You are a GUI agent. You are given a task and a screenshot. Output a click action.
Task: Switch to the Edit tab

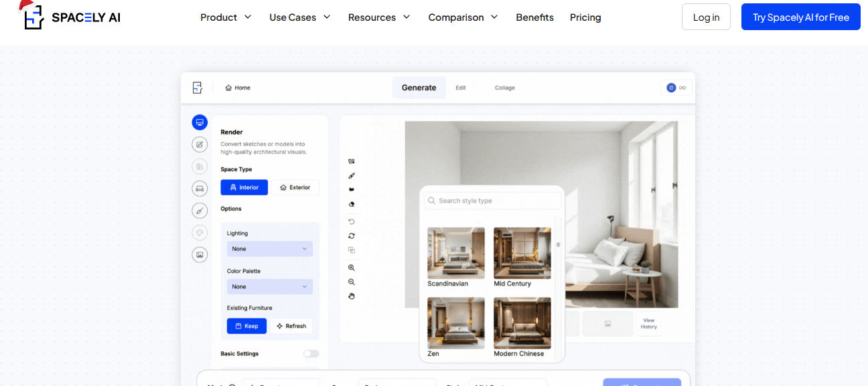click(x=461, y=88)
